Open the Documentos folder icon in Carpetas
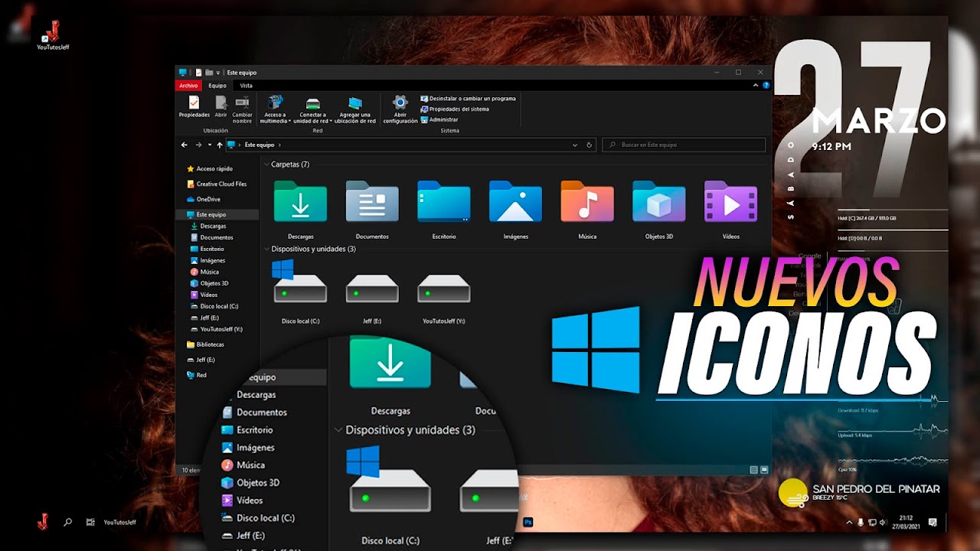980x551 pixels. point(372,202)
